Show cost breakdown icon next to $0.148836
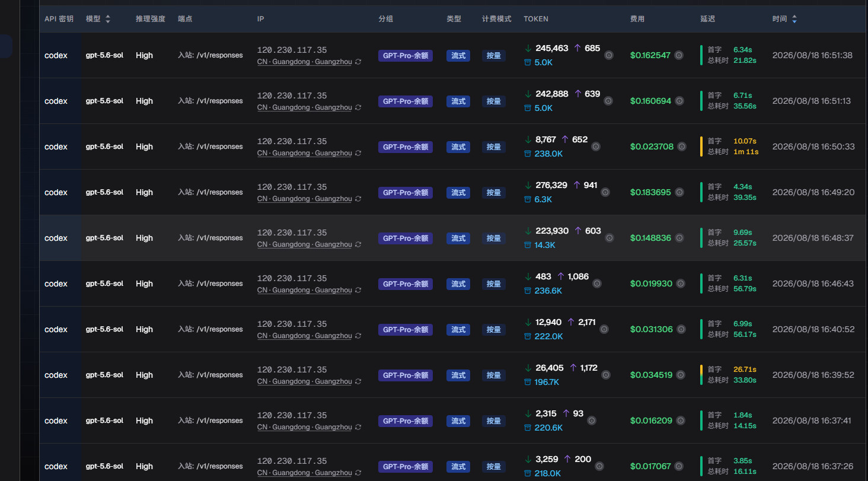This screenshot has width=868, height=481. point(679,238)
